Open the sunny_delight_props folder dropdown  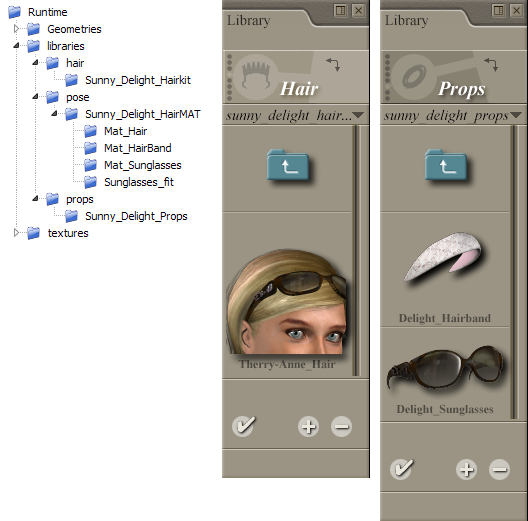click(x=516, y=116)
